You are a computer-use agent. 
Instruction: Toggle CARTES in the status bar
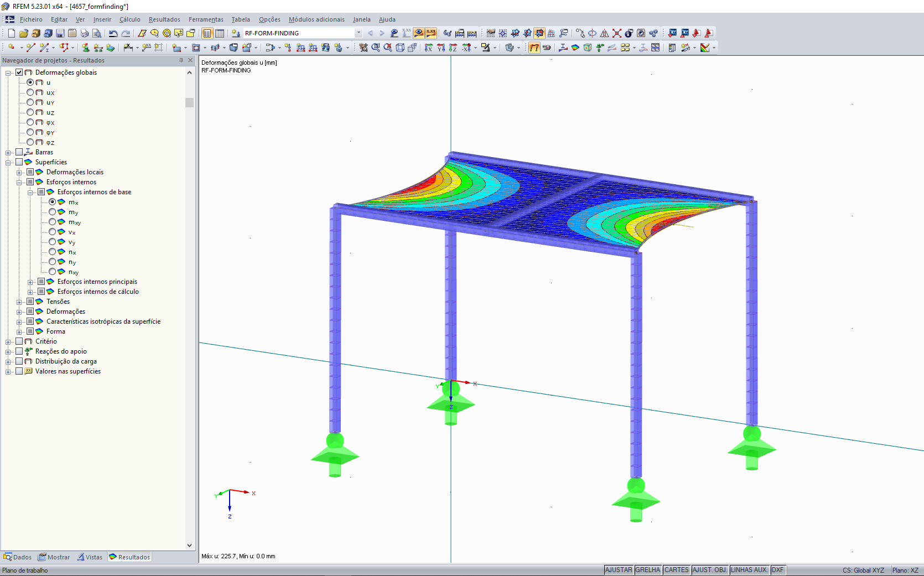677,570
